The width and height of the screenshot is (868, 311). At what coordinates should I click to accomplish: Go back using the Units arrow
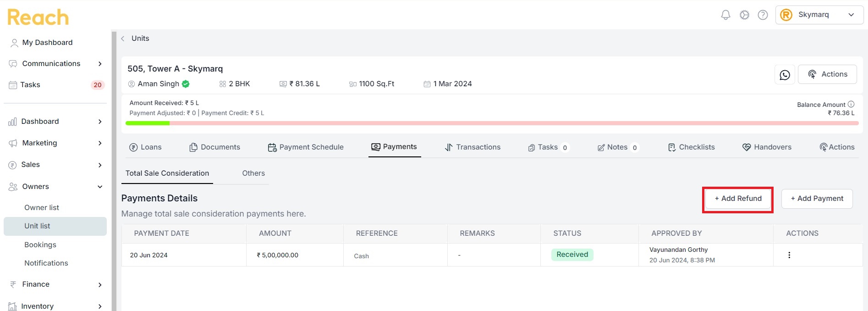click(x=123, y=39)
